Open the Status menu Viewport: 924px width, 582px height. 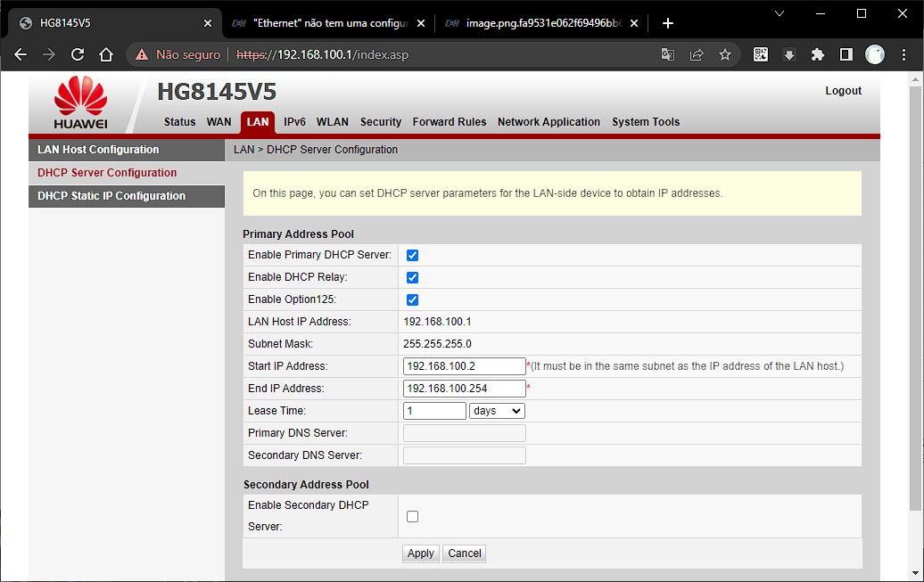pyautogui.click(x=180, y=122)
